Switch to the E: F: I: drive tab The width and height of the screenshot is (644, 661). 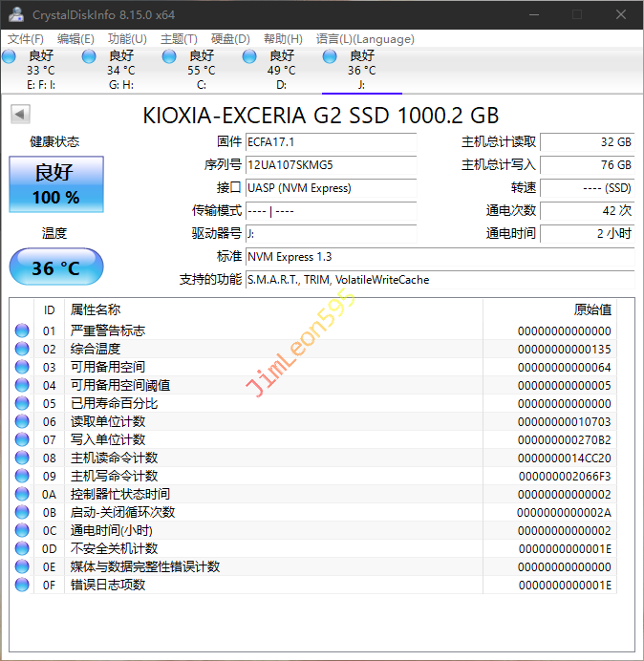(x=40, y=70)
